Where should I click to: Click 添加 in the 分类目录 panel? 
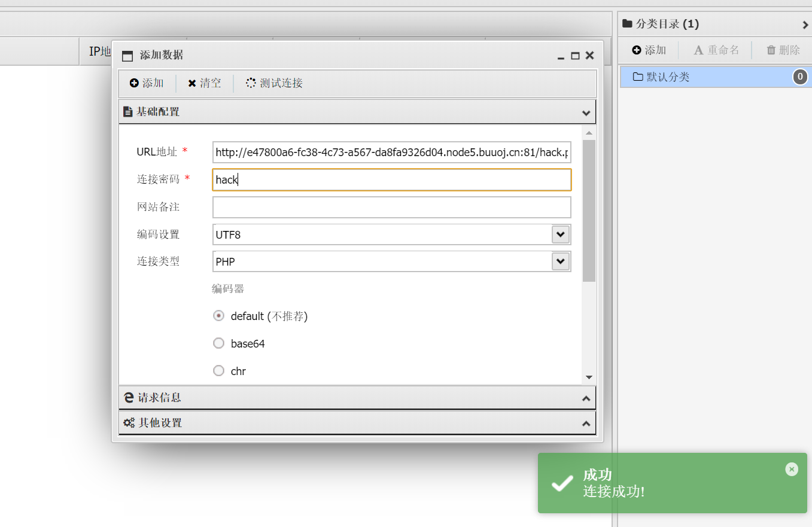649,50
